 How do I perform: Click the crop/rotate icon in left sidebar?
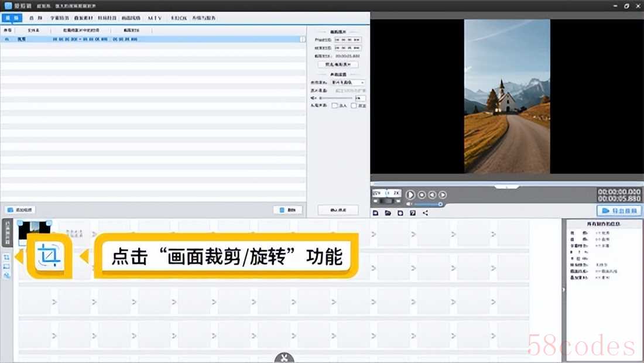pyautogui.click(x=6, y=257)
